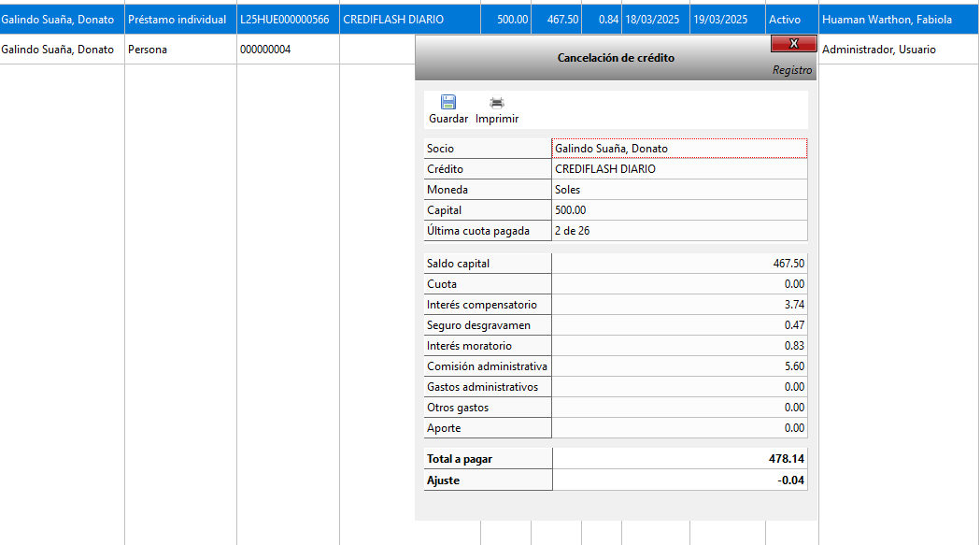Click the Administrador, Usuario cell
Image resolution: width=980 pixels, height=545 pixels.
click(897, 50)
